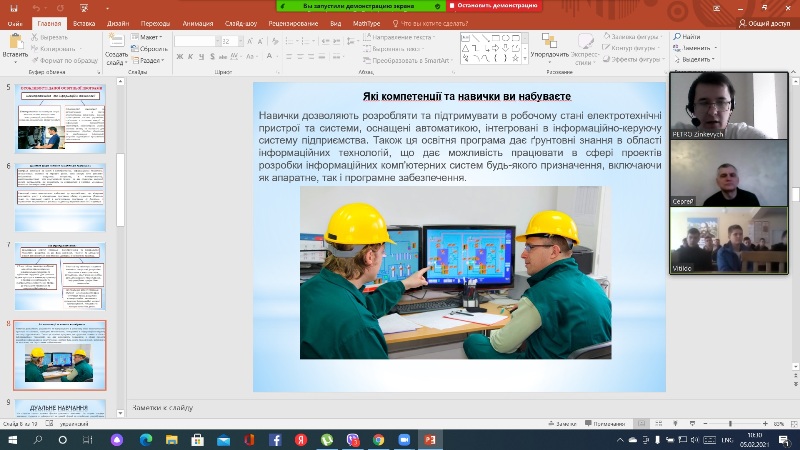Start slideshow from beginning via quick access icon

pos(84,8)
